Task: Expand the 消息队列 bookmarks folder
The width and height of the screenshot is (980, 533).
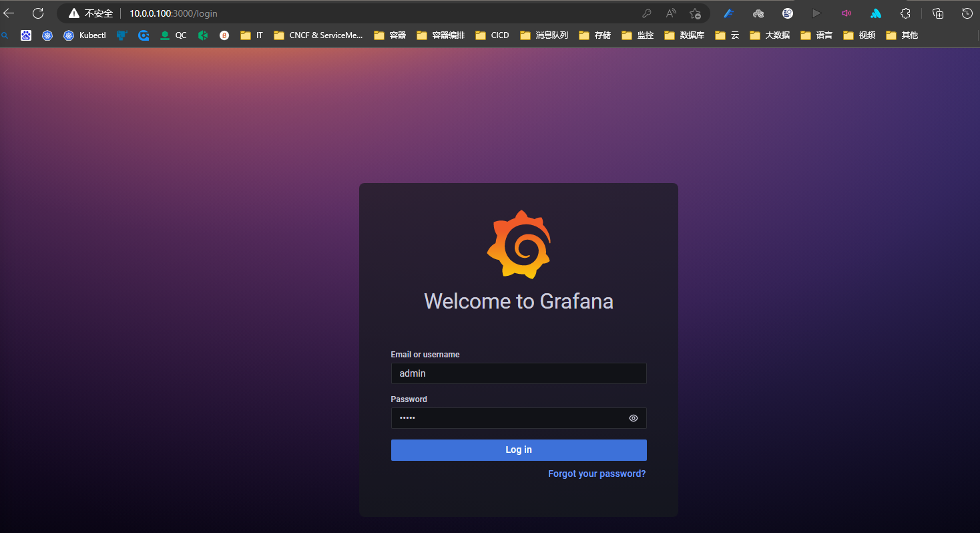Action: (544, 35)
